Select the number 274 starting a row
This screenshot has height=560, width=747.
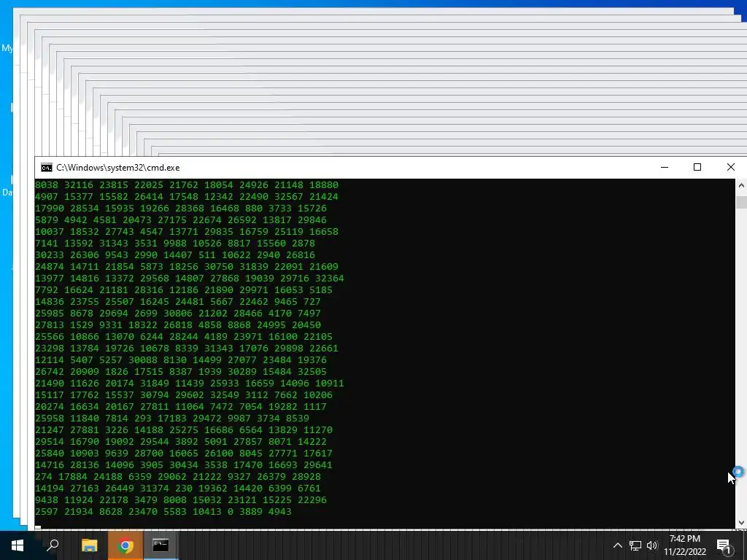click(x=43, y=476)
